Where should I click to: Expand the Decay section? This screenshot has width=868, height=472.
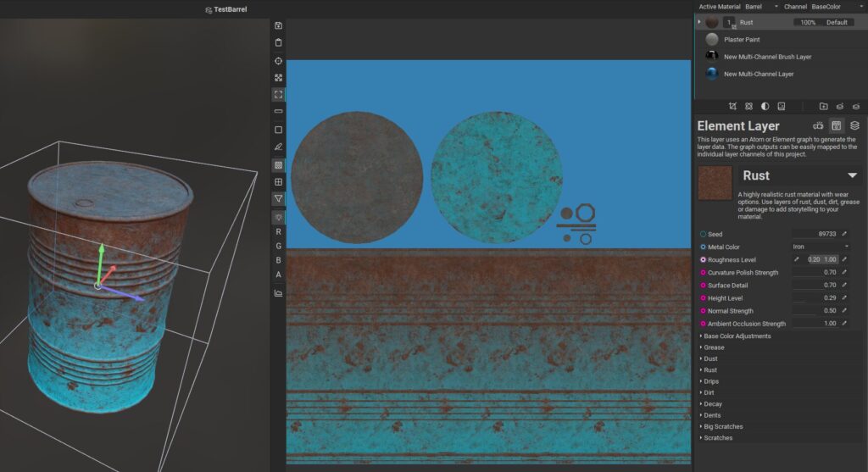pos(711,404)
